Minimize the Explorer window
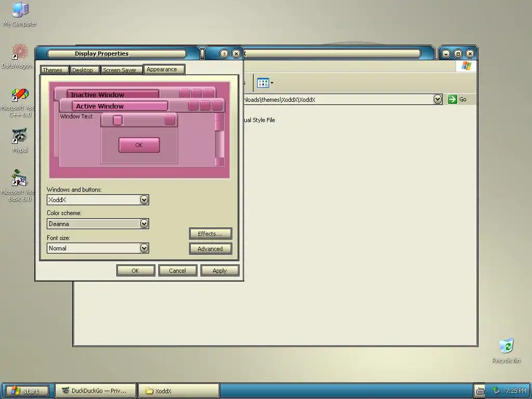This screenshot has width=532, height=399. (x=446, y=54)
